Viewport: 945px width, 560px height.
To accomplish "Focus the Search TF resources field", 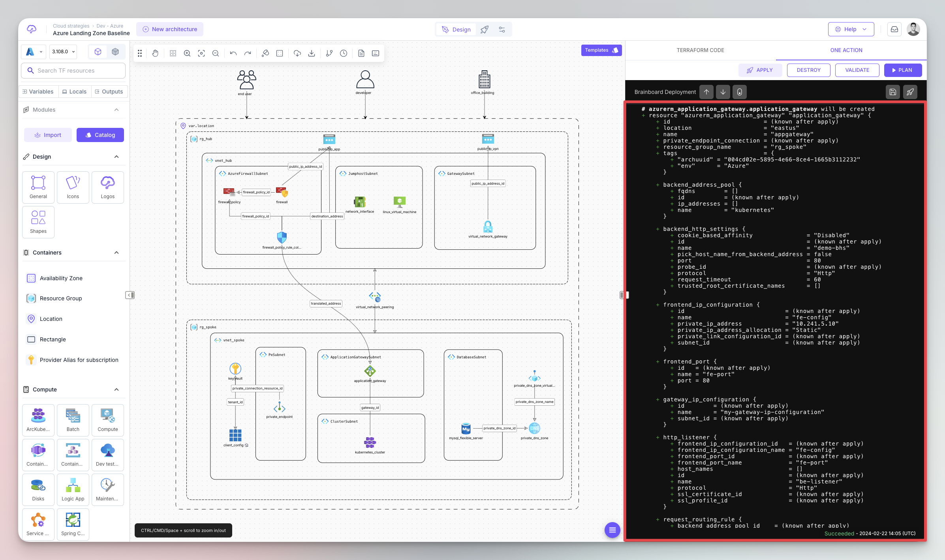I will (73, 71).
